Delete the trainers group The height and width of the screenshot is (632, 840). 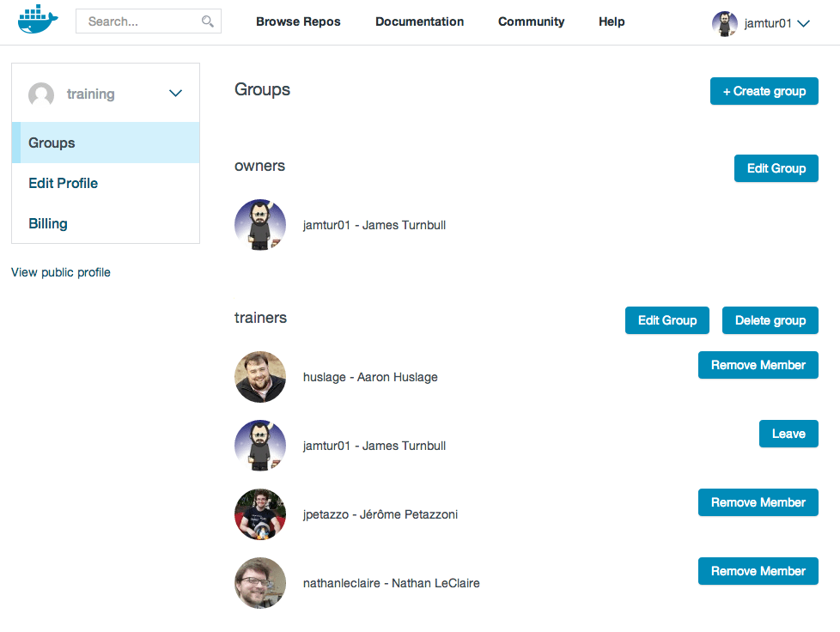(770, 320)
